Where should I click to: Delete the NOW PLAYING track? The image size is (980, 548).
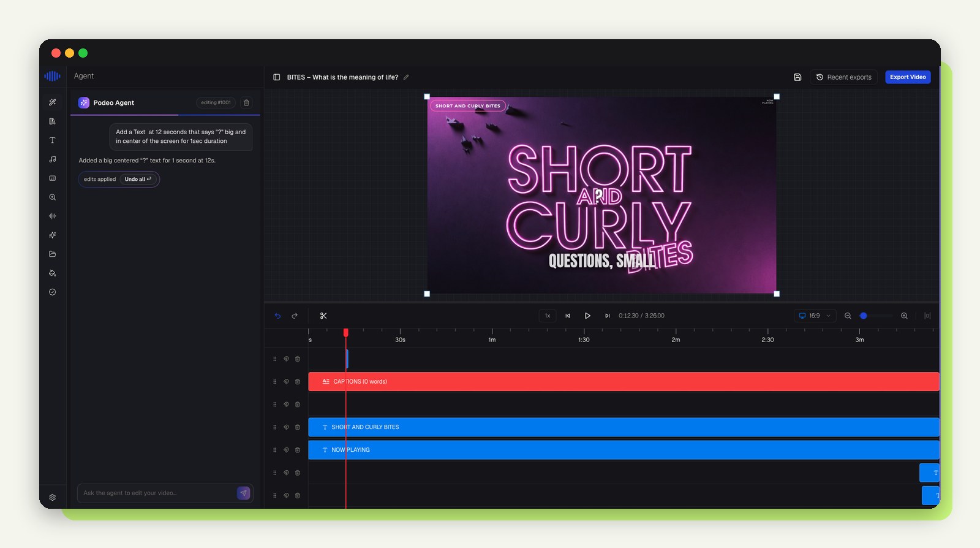coord(298,450)
